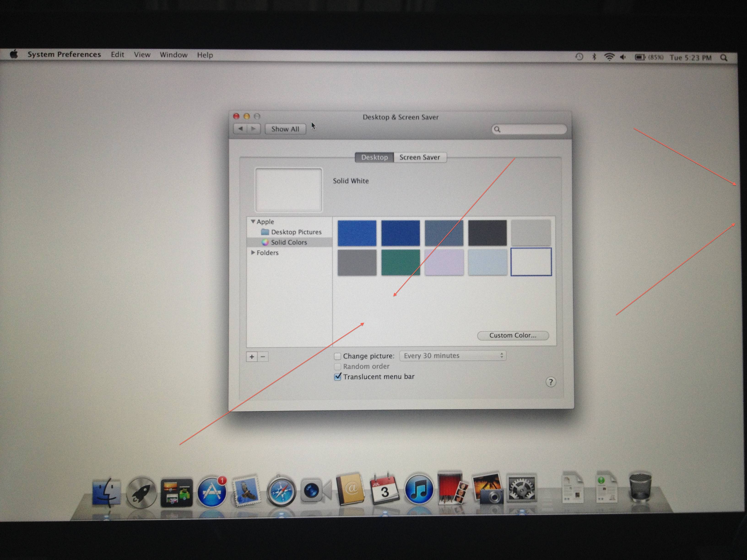Click the back navigation arrow
The width and height of the screenshot is (747, 560).
pos(241,129)
